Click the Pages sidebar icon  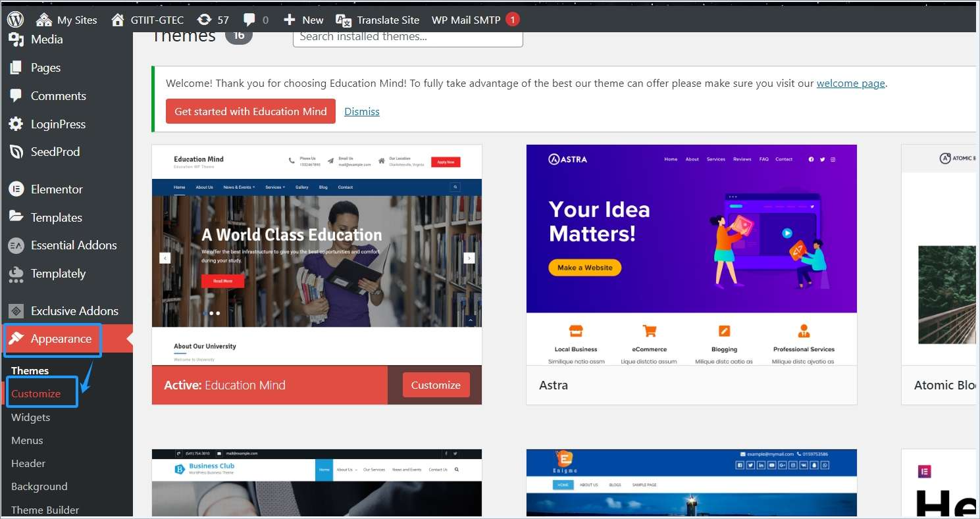[x=16, y=68]
